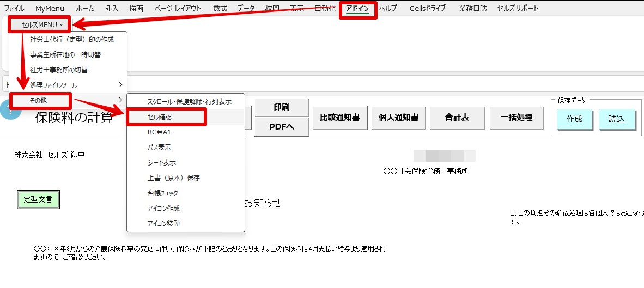Open the ファイル ribbon tab
The image size is (644, 288).
pyautogui.click(x=14, y=8)
